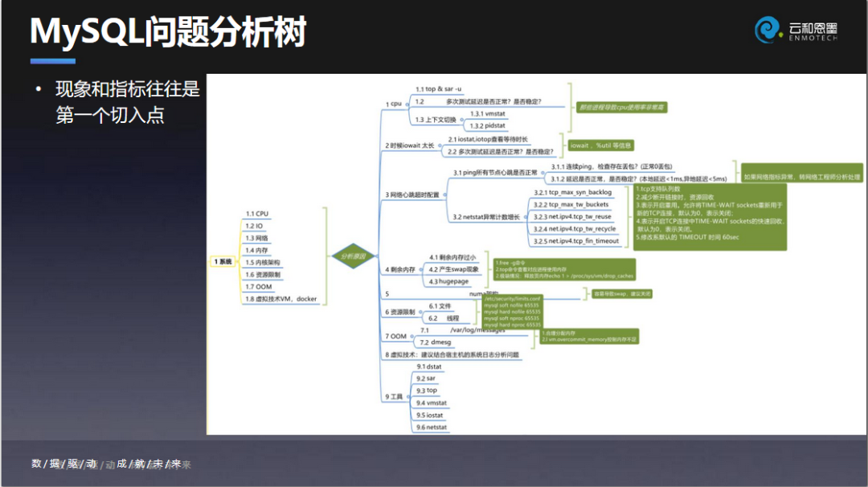Click the 3.2.1 tcp_max_syn_backlog leaf
The width and height of the screenshot is (868, 487).
click(572, 192)
